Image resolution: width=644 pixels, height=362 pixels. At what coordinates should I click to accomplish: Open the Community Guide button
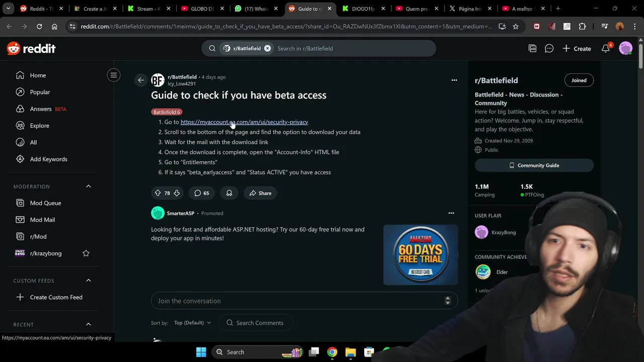coord(534,165)
